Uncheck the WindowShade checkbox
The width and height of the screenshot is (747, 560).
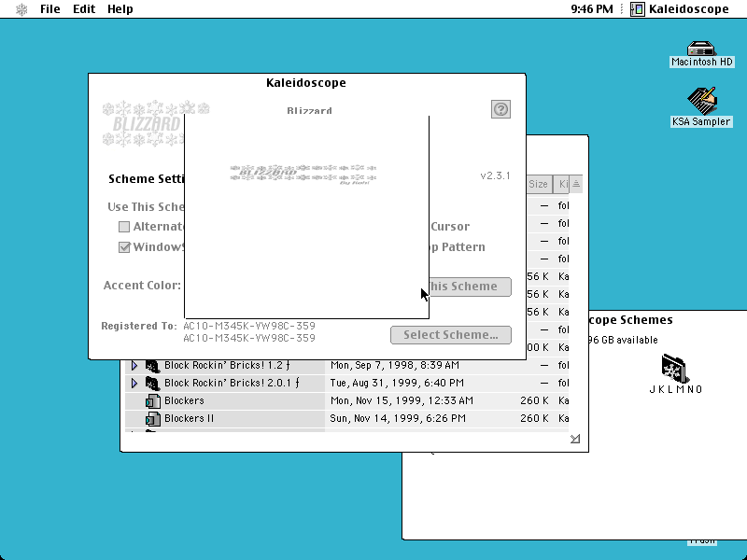point(124,247)
